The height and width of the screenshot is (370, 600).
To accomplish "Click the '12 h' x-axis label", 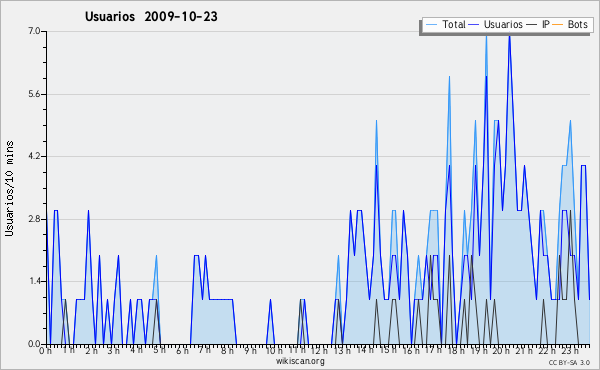I will click(319, 350).
